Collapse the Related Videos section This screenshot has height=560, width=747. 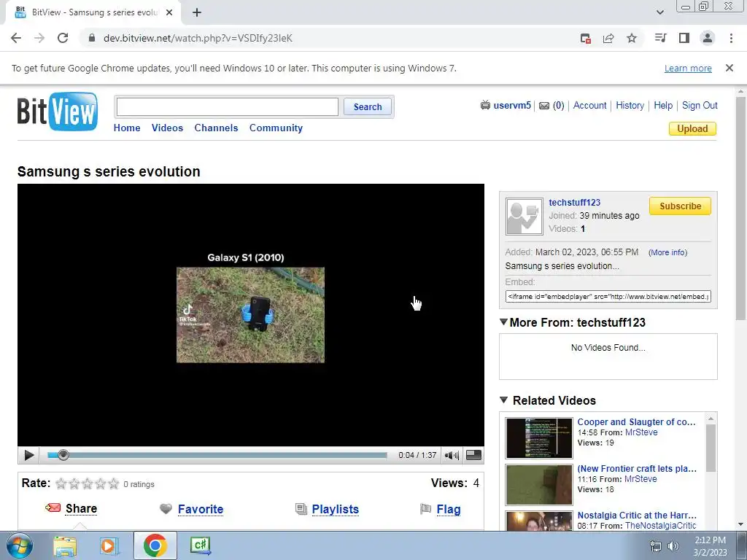coord(503,400)
